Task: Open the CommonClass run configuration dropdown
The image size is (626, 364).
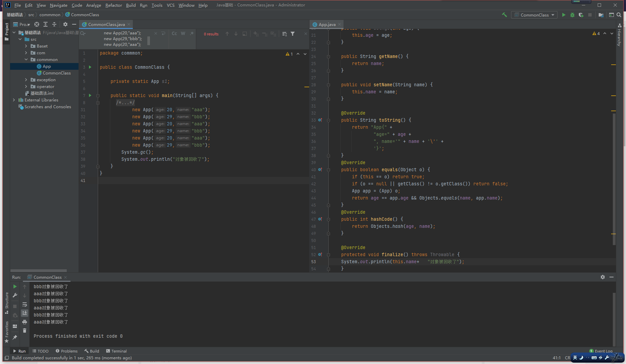Action: tap(534, 15)
